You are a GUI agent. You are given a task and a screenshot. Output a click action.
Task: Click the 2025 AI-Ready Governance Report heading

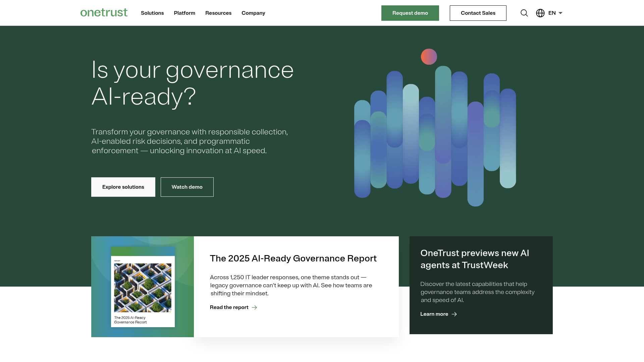[293, 258]
